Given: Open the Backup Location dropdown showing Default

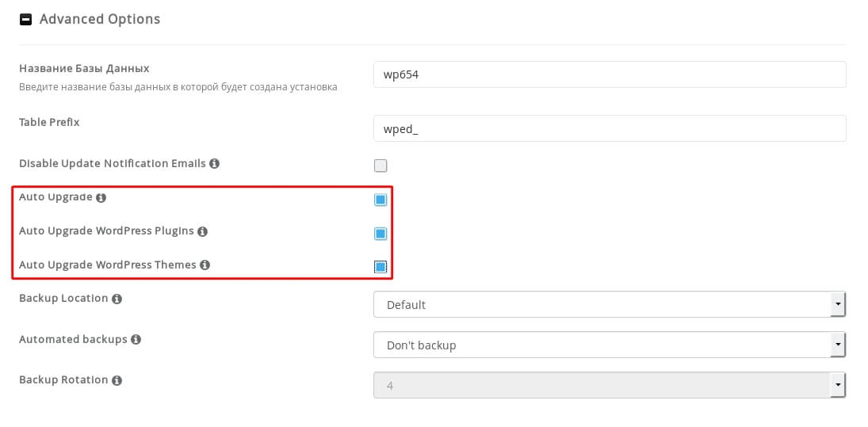Looking at the screenshot, I should click(x=610, y=304).
